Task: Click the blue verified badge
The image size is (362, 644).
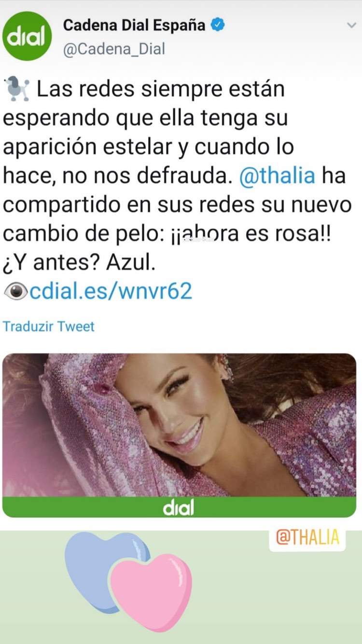Action: click(218, 25)
